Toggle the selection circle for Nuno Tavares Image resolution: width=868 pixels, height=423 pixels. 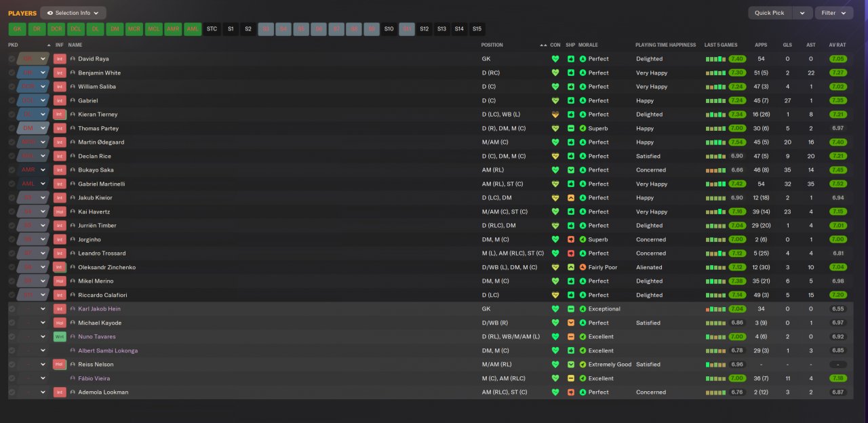pyautogui.click(x=12, y=337)
